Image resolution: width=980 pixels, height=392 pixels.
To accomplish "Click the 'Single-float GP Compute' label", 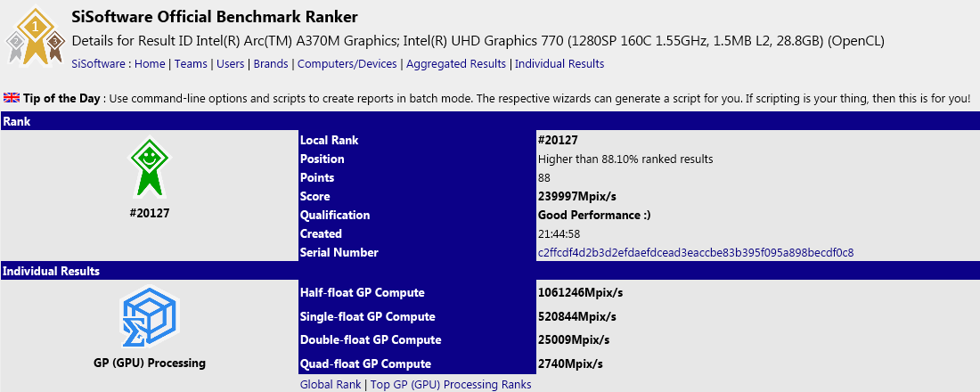I will [x=367, y=316].
